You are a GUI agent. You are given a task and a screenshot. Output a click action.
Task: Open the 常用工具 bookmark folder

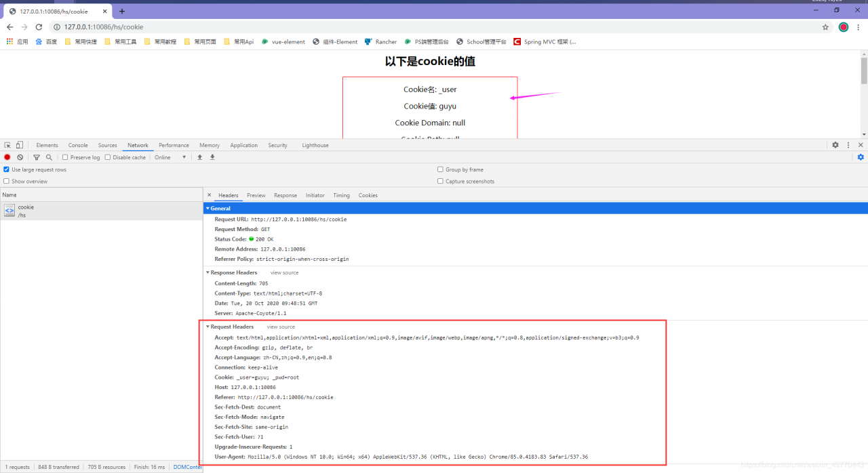pos(121,41)
